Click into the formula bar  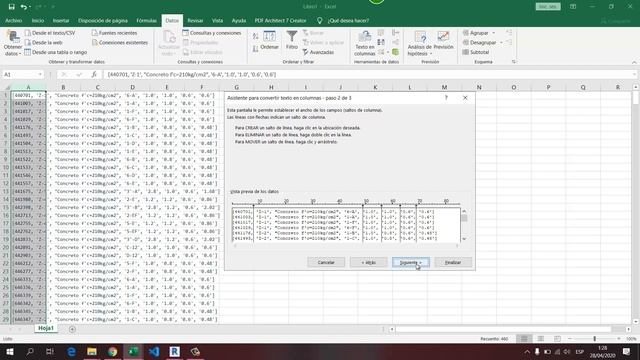point(367,74)
